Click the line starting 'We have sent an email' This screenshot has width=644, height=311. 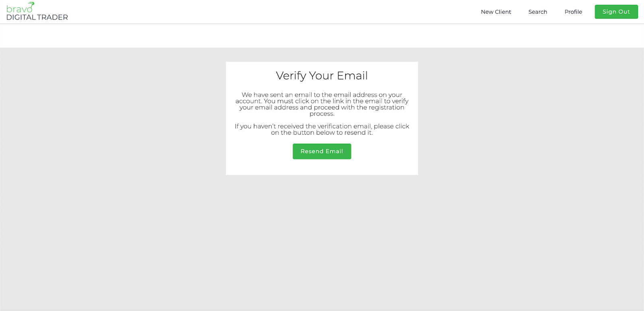coord(322,95)
